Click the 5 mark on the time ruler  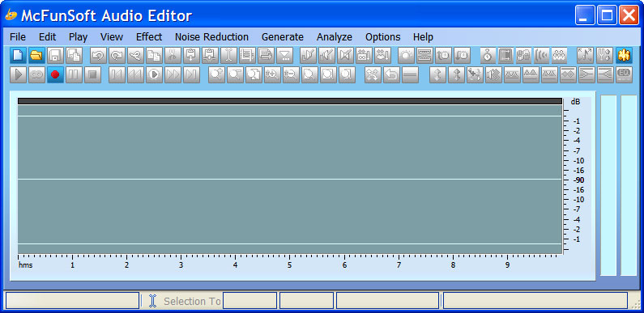coord(289,265)
